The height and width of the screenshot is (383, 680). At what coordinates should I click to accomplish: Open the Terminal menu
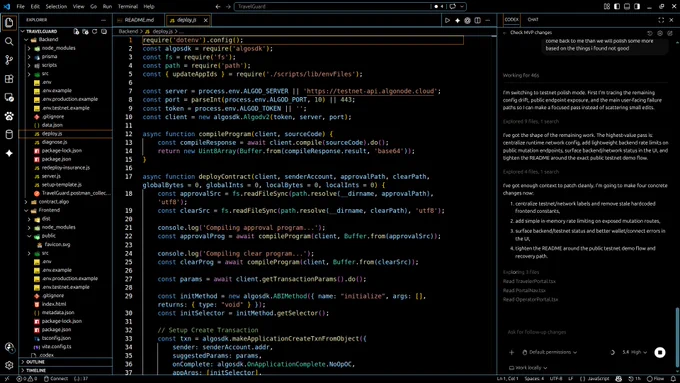point(128,7)
